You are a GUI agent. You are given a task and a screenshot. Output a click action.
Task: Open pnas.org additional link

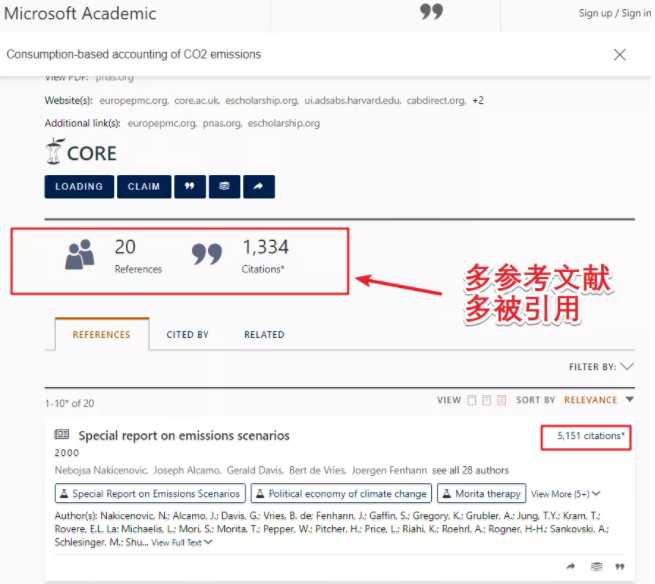pyautogui.click(x=222, y=123)
